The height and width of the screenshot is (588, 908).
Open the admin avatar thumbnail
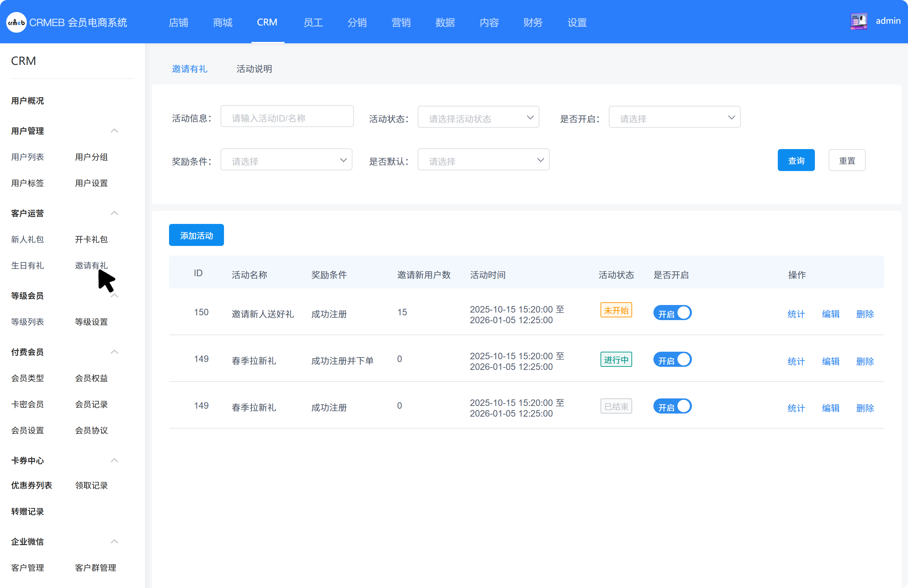coord(859,21)
